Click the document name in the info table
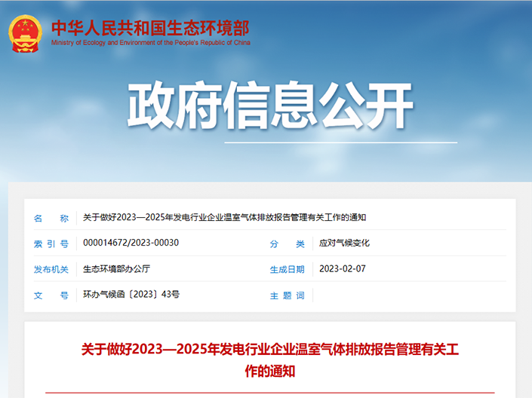The height and width of the screenshot is (398, 532). [x=224, y=218]
